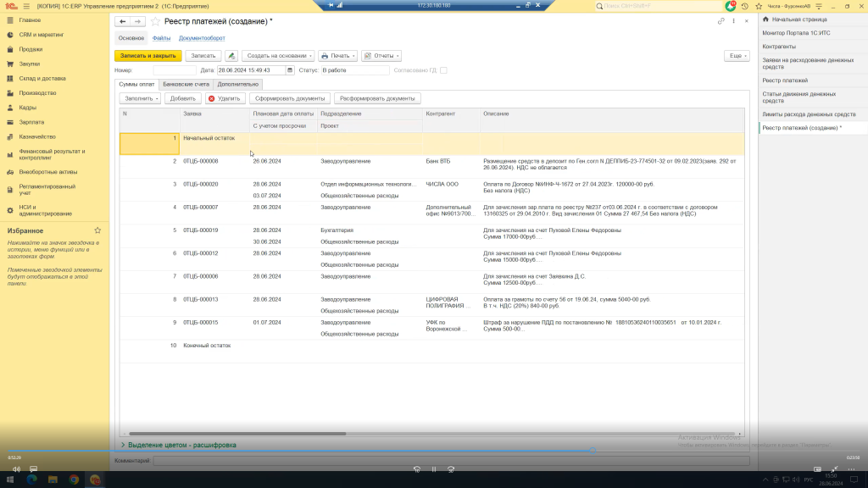Open Казначейство section in sidebar
This screenshot has width=868, height=488.
(x=37, y=136)
